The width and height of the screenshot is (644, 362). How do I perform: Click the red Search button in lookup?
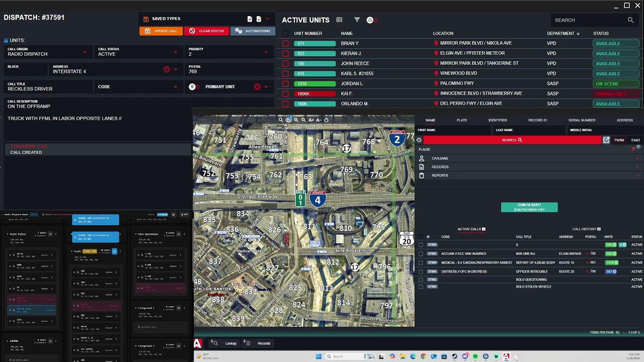(512, 140)
